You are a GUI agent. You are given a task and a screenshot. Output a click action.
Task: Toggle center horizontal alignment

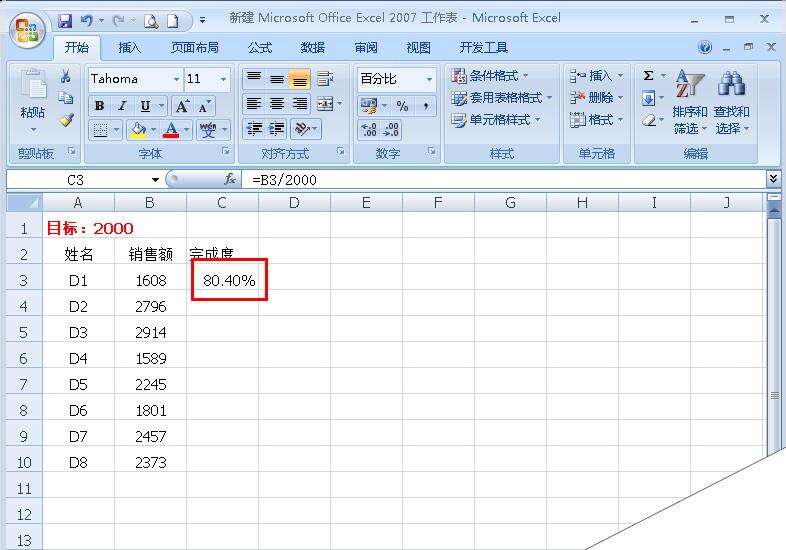pyautogui.click(x=277, y=104)
